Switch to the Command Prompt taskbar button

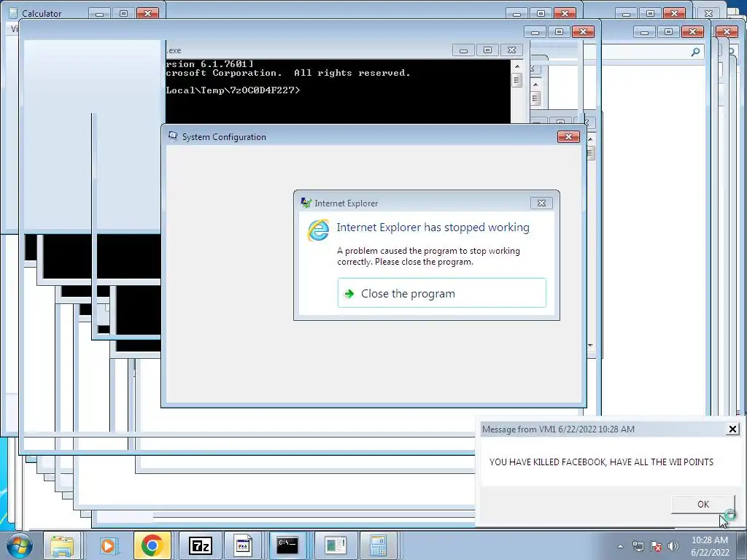pyautogui.click(x=287, y=545)
